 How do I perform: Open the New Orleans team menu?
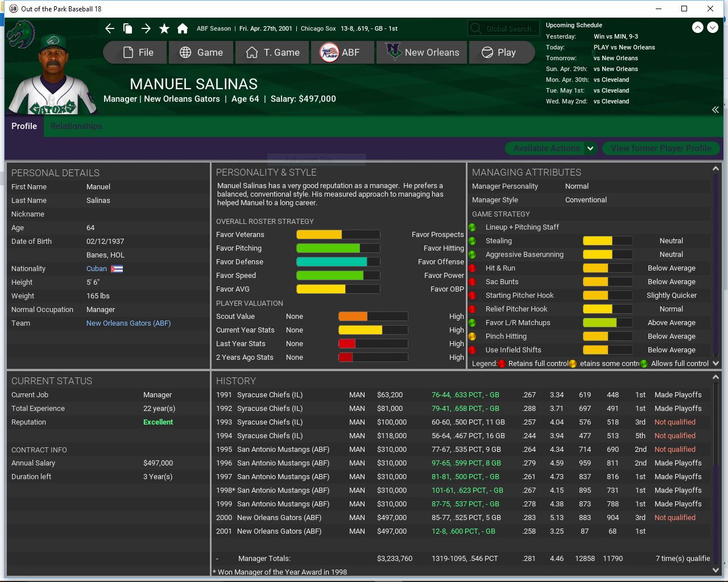point(421,52)
